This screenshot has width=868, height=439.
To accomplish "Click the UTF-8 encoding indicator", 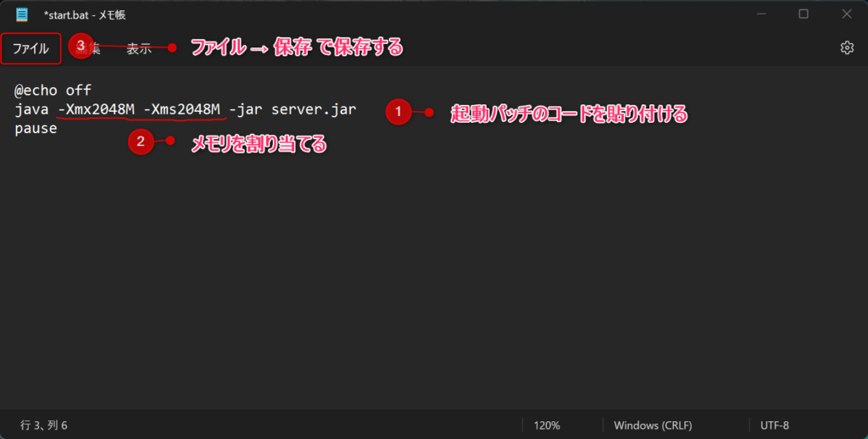I will click(775, 425).
